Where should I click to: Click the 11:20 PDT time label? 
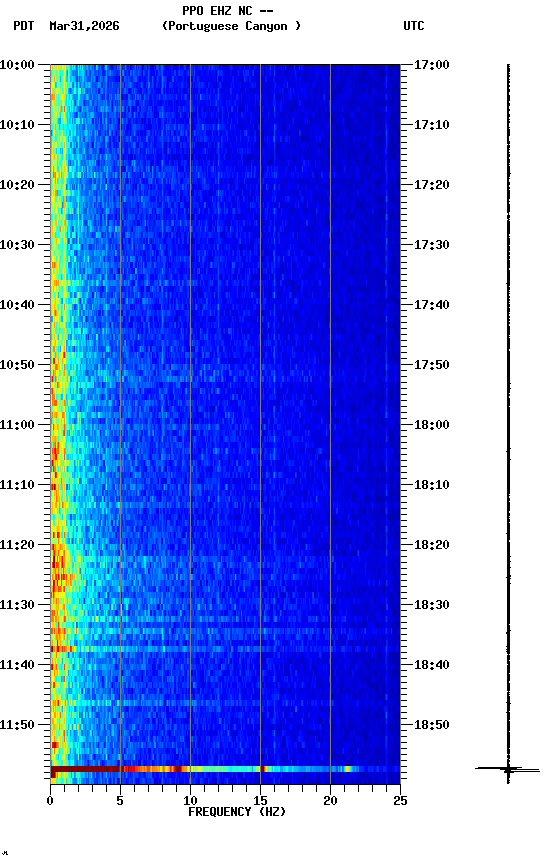coord(17,546)
